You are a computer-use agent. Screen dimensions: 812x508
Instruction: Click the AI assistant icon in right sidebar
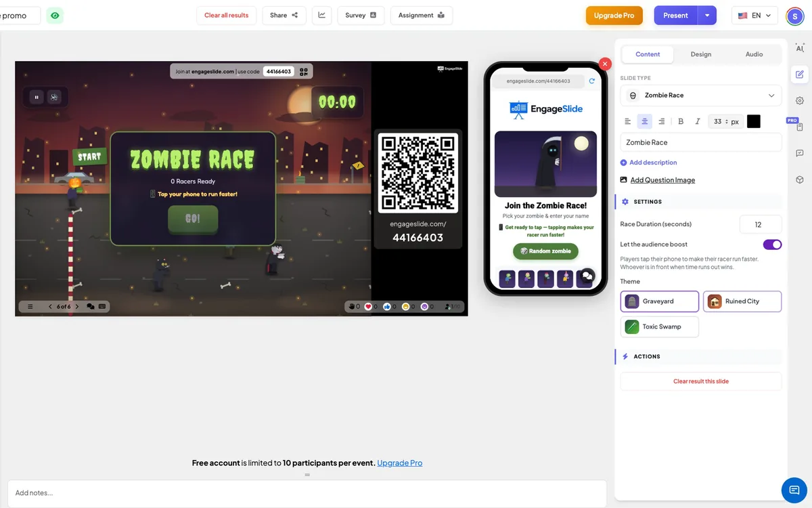(800, 48)
